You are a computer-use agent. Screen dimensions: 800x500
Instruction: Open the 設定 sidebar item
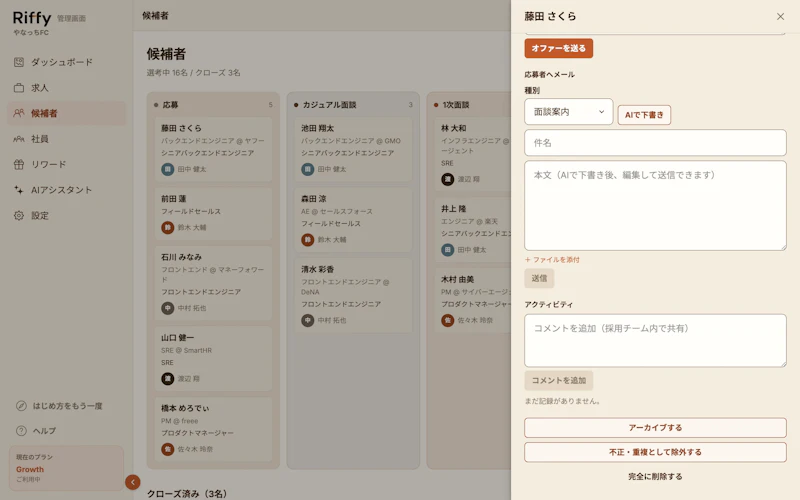66,215
